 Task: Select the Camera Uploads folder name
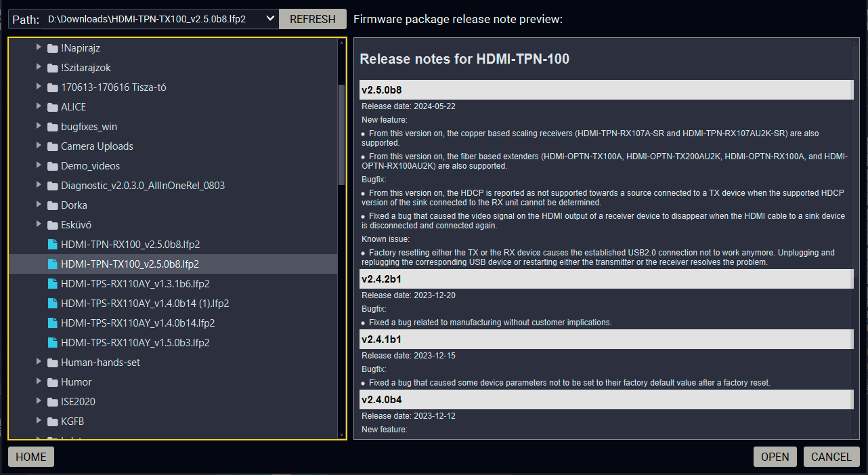(x=97, y=146)
